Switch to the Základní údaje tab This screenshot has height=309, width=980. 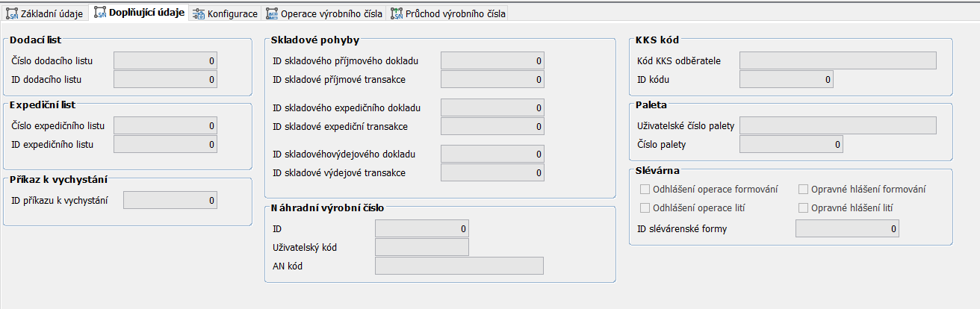52,13
